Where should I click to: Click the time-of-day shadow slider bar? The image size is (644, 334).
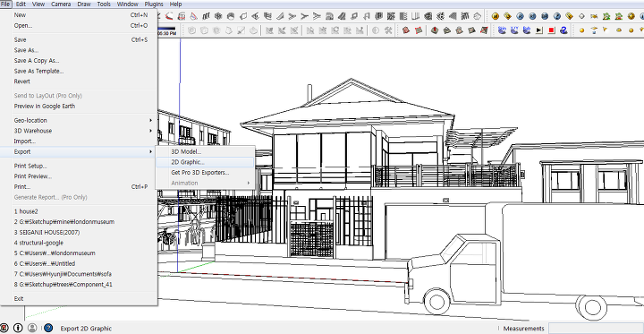coord(166,29)
